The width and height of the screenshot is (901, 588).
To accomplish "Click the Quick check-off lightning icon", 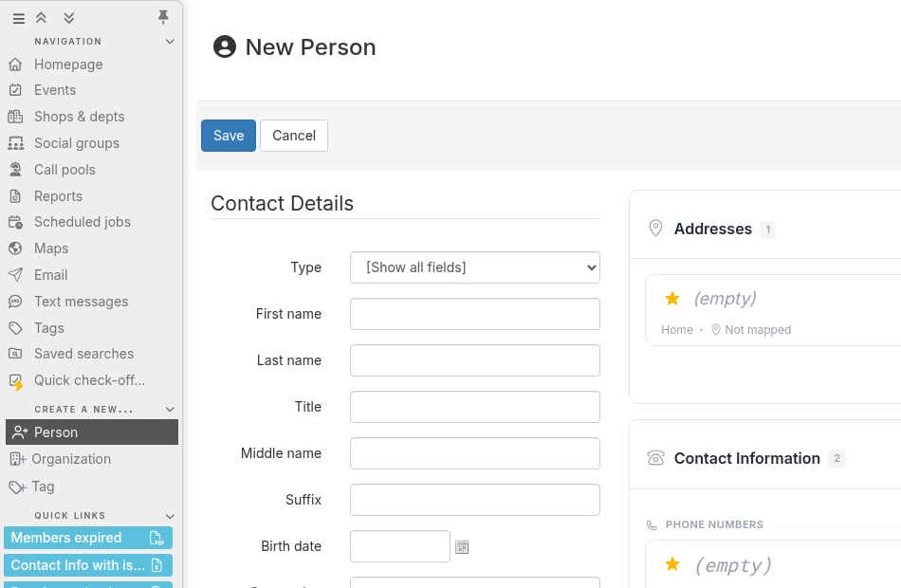I will click(16, 381).
